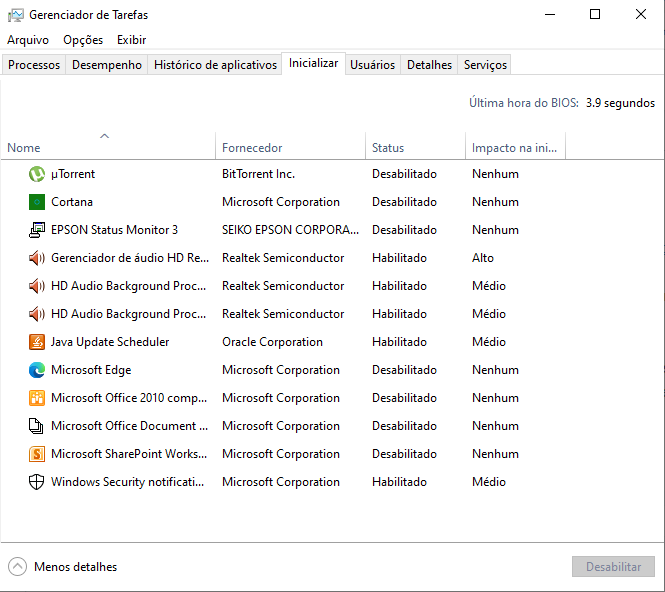The image size is (665, 592).
Task: Click the Microsoft Office Document icon
Action: [37, 426]
